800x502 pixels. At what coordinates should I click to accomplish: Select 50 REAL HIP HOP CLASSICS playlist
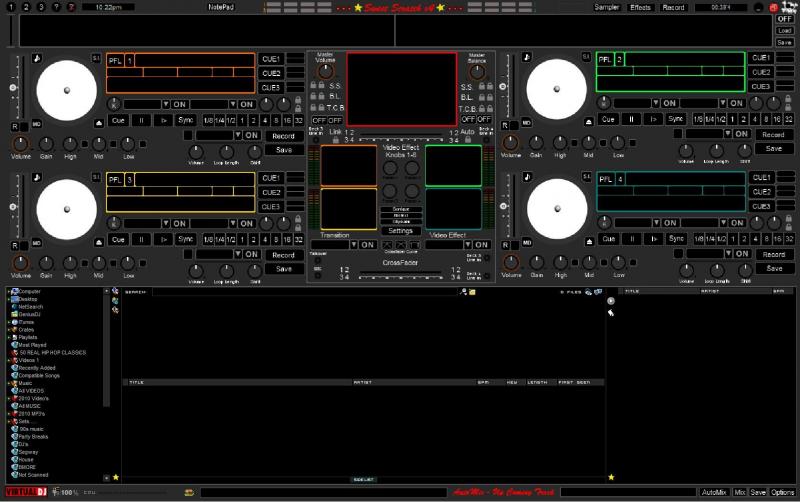pyautogui.click(x=53, y=353)
